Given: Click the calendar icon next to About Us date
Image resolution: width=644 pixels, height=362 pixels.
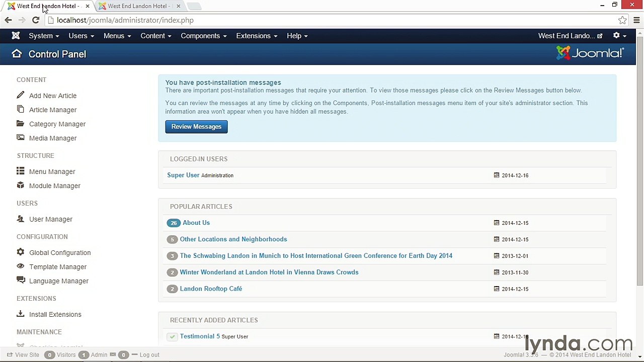Looking at the screenshot, I should coord(497,223).
